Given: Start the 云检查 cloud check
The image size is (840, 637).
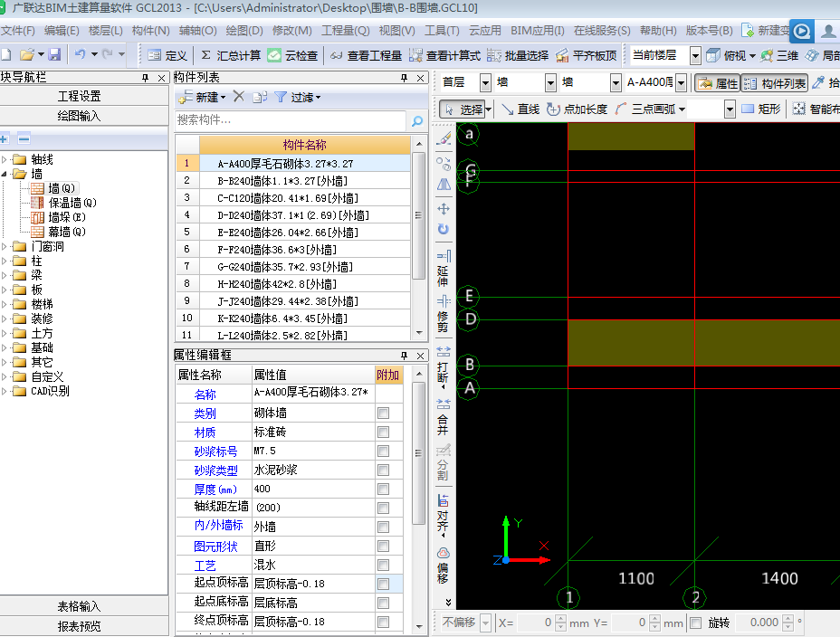Looking at the screenshot, I should (x=292, y=55).
